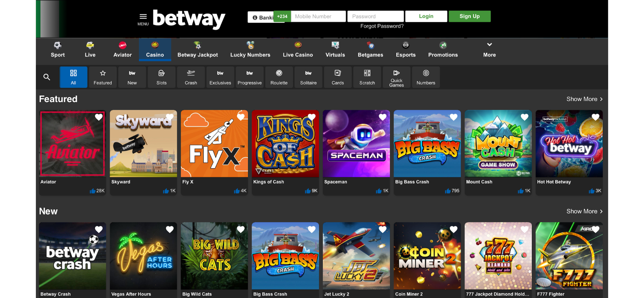Screen dimensions: 644x298
Task: Click the Mobile Number input field
Action: click(318, 16)
